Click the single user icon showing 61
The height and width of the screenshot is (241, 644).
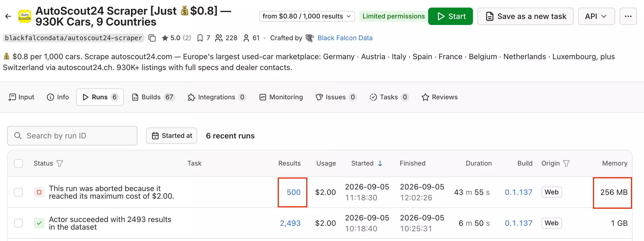[x=246, y=38]
